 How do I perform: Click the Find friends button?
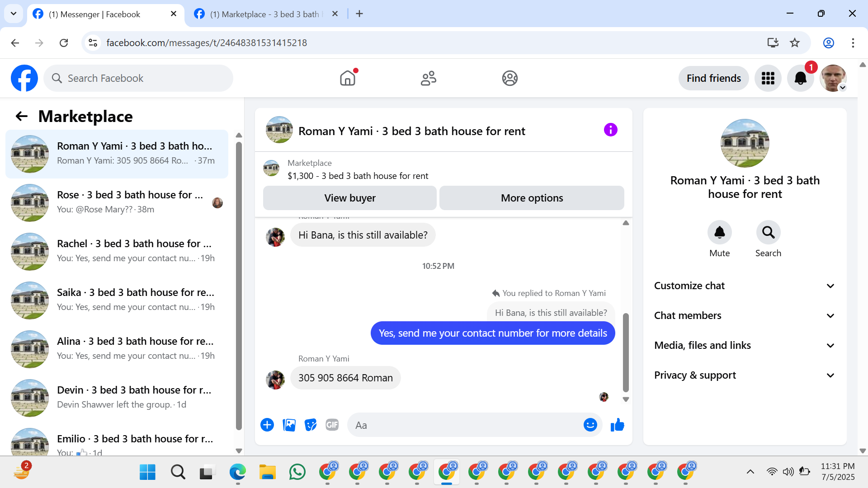click(713, 79)
